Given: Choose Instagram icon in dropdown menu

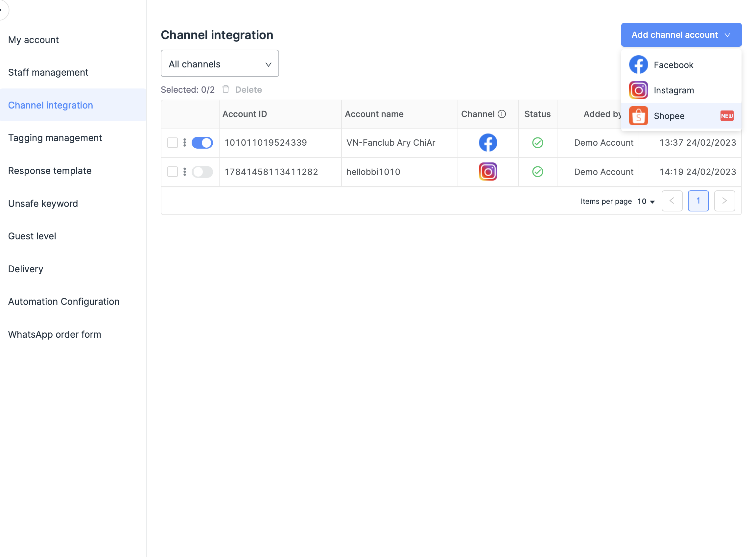Looking at the screenshot, I should tap(638, 90).
